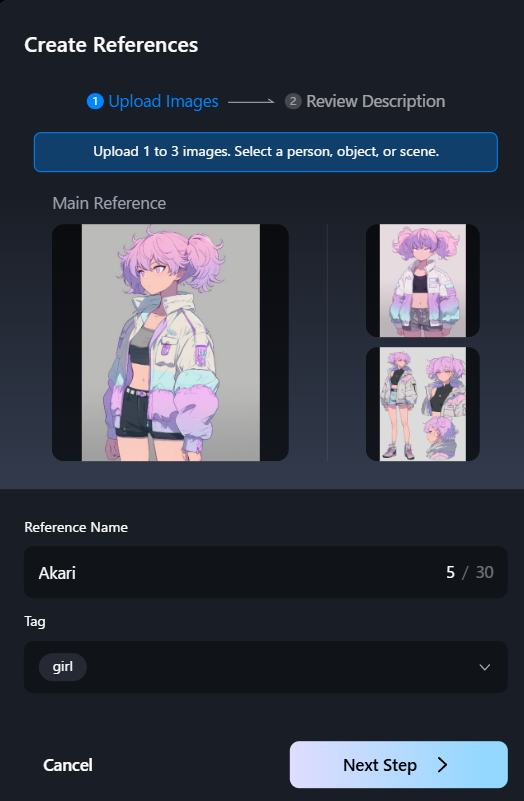Switch to the Upload Images step
This screenshot has height=801, width=524.
[x=163, y=101]
